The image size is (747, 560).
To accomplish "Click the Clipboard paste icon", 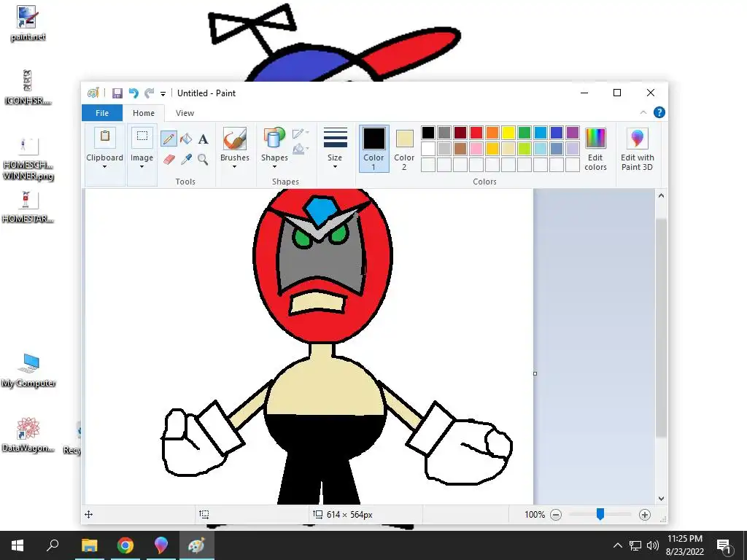I will tap(105, 136).
